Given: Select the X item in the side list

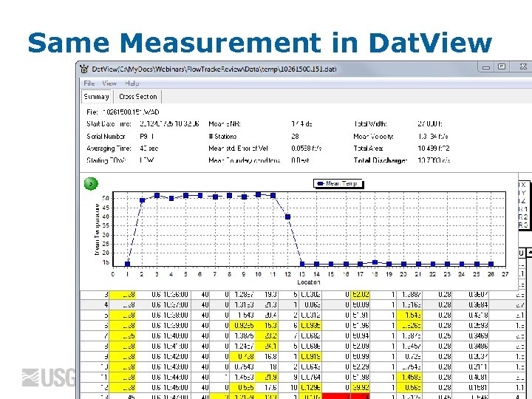Looking at the screenshot, I should [523, 185].
